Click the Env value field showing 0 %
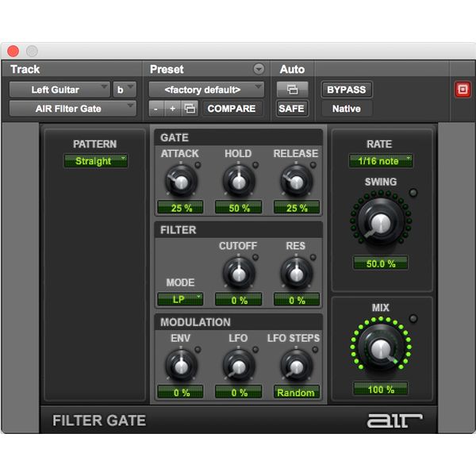This screenshot has height=476, width=476. 181,392
